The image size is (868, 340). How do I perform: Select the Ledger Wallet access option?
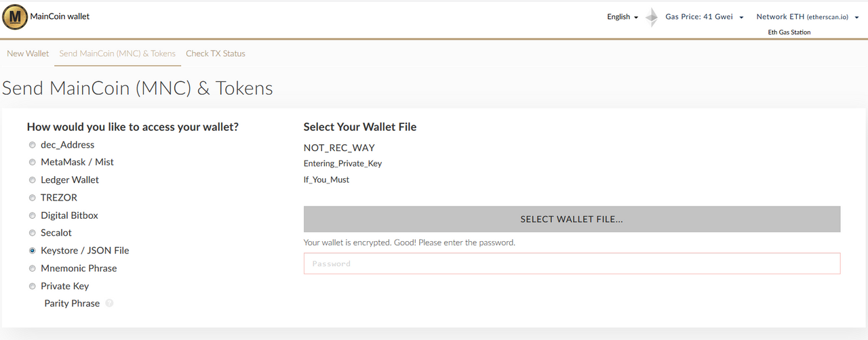[x=33, y=180]
